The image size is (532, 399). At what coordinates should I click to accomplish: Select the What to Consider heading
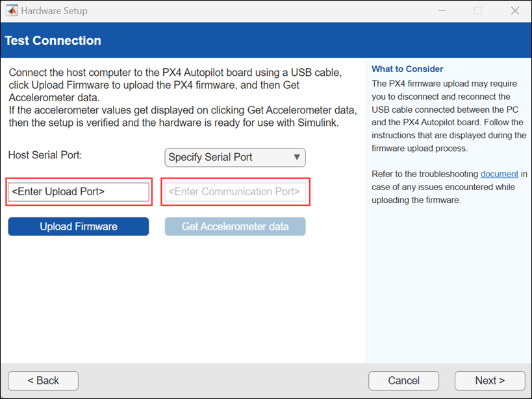click(407, 69)
